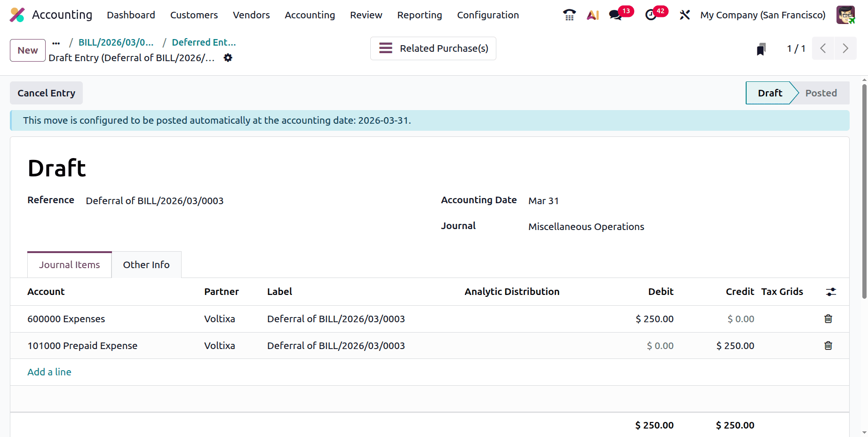Click the Tax Grids column header
Viewport: 868px width, 437px height.
[782, 292]
